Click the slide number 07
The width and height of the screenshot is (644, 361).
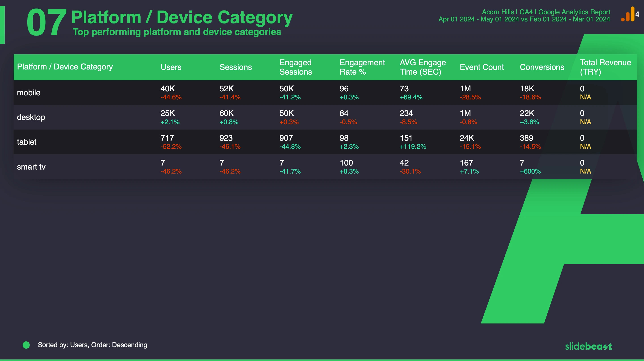coord(47,23)
